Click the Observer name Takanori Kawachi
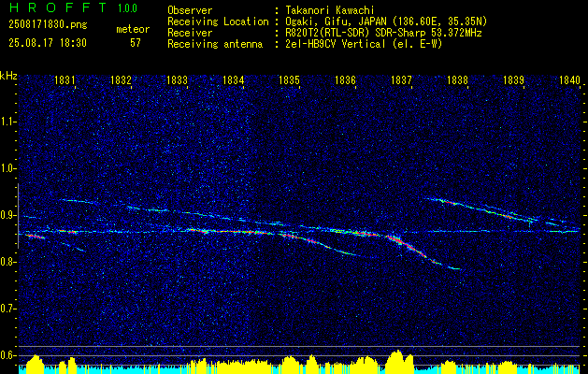The height and width of the screenshot is (374, 588). tap(330, 10)
